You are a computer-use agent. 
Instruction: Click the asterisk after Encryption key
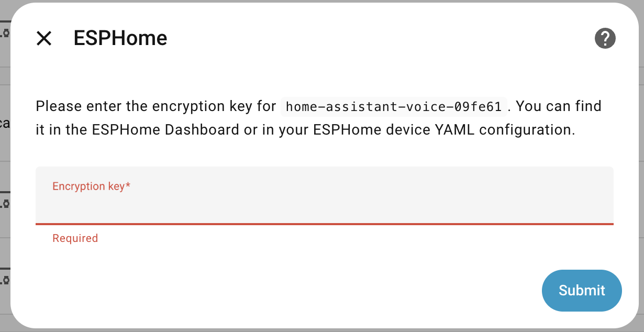[x=128, y=185]
